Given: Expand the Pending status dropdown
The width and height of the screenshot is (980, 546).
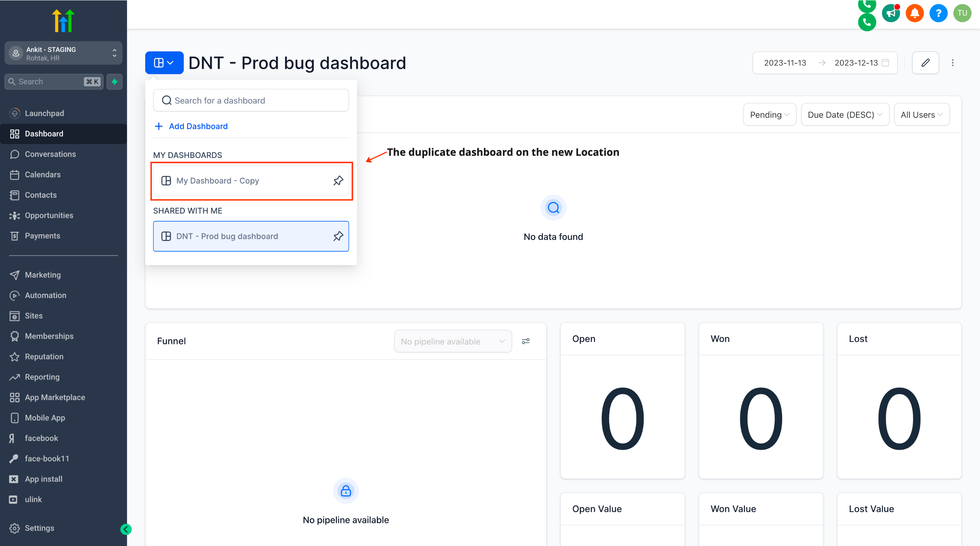Looking at the screenshot, I should (769, 115).
